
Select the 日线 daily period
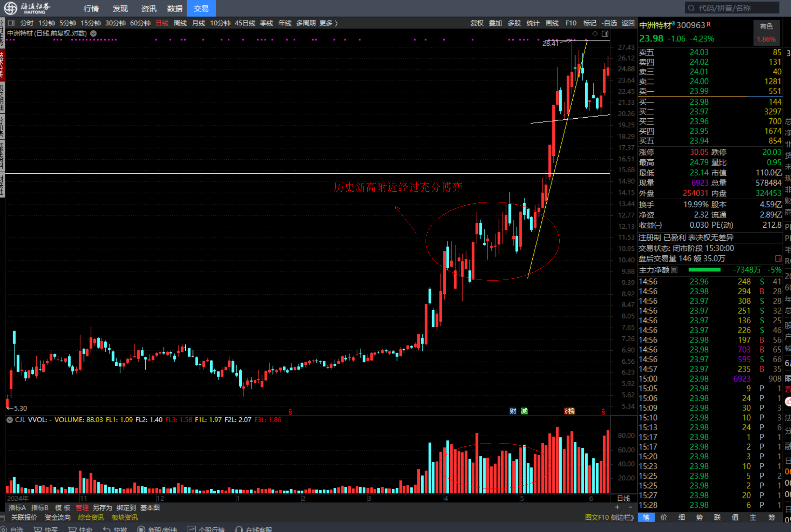point(162,23)
